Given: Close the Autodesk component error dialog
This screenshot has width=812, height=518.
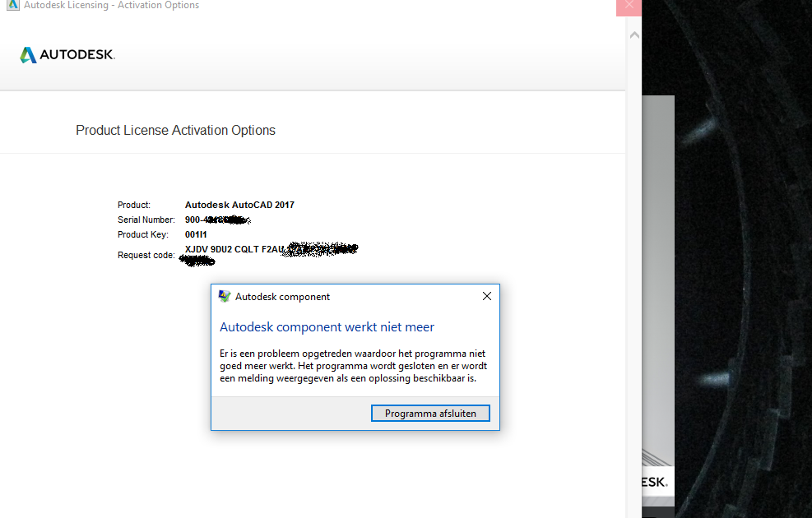Looking at the screenshot, I should click(487, 296).
